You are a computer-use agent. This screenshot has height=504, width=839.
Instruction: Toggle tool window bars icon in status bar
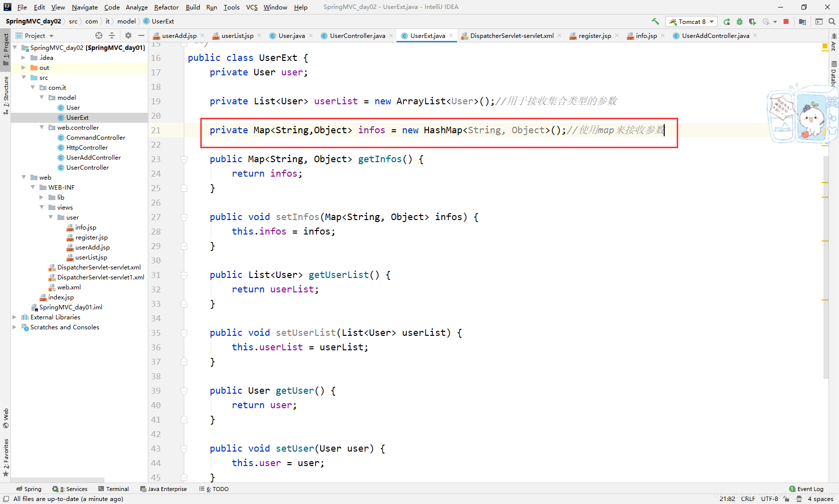click(x=6, y=499)
